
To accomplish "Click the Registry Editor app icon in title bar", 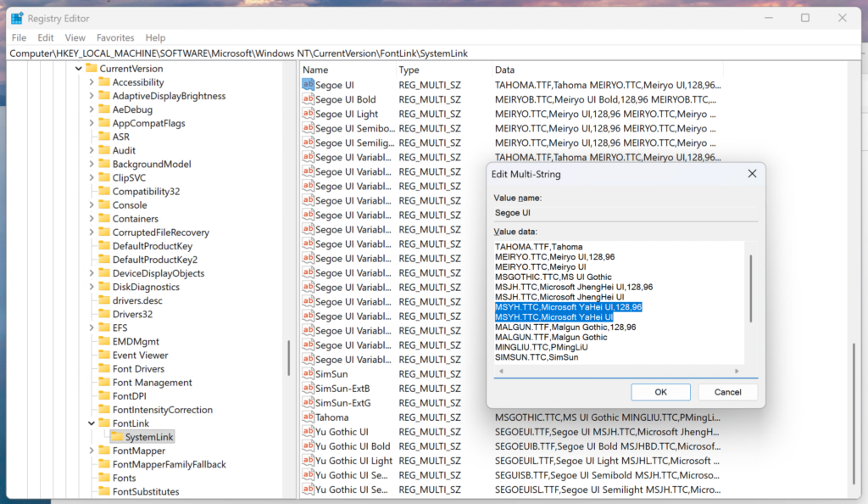I will 17,18.
